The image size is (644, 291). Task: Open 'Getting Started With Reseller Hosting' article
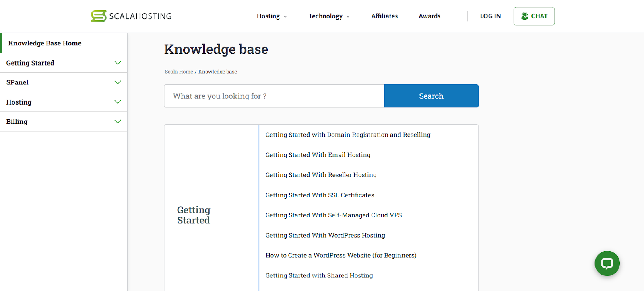(x=321, y=175)
